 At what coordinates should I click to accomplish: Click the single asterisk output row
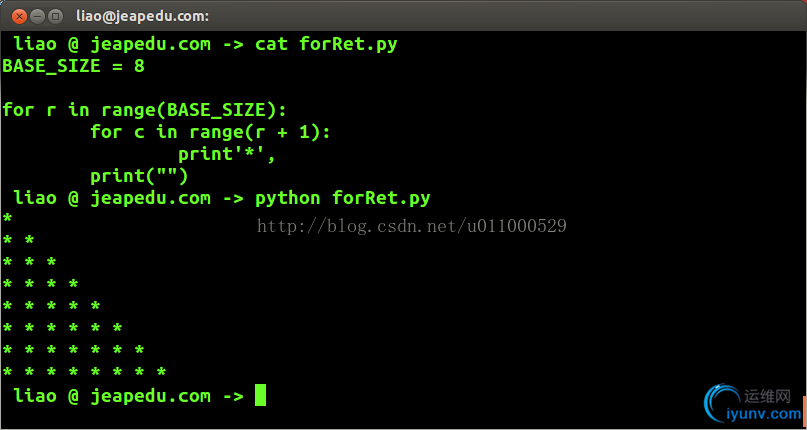(7, 218)
